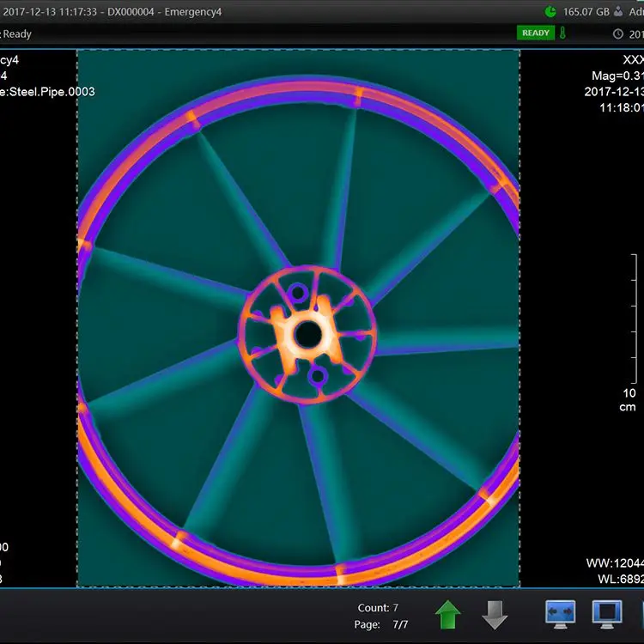The image size is (644, 644).
Task: Click the gray down arrow for next page
Action: [x=495, y=614]
